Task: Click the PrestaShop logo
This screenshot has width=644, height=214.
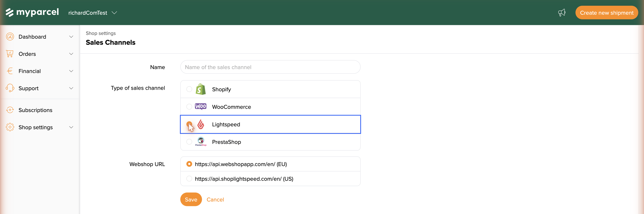Action: [200, 142]
